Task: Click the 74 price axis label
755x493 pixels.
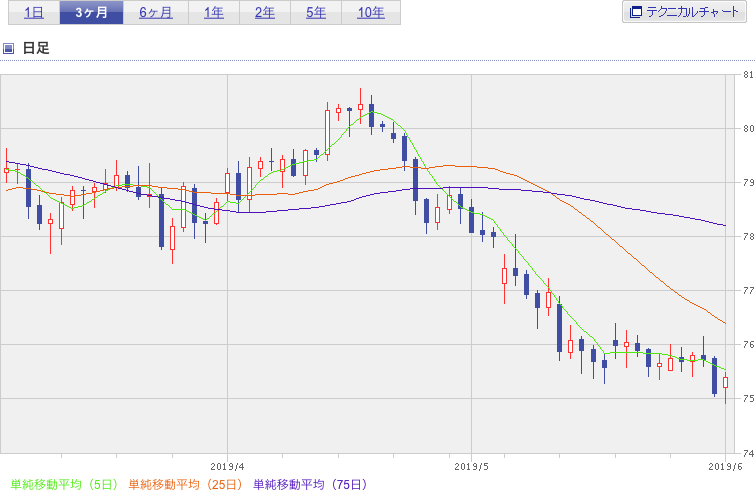Action: (x=749, y=453)
